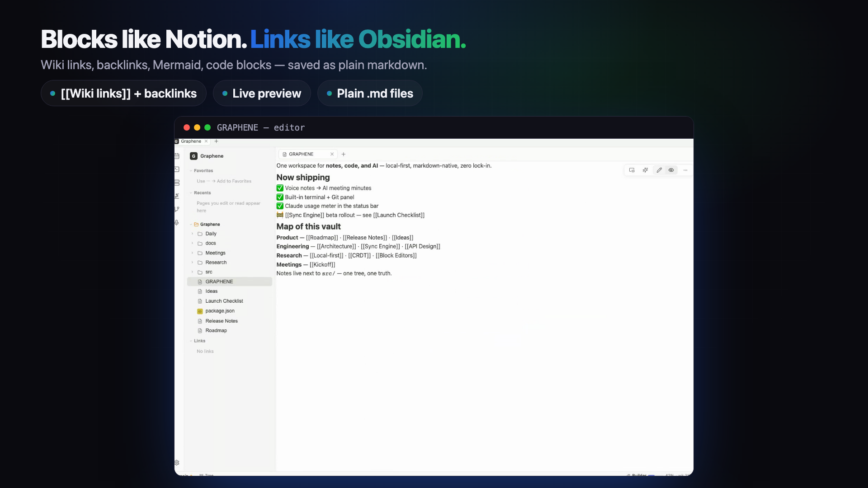
Task: Expand the Research folder chevron
Action: tap(192, 263)
